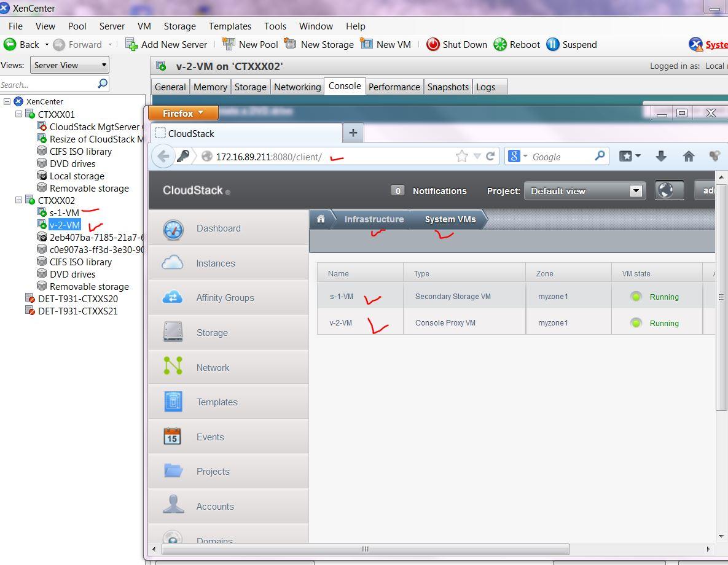Screen dimensions: 728x565
Task: Open the Storage disk icon in CloudStack
Action: [x=173, y=332]
